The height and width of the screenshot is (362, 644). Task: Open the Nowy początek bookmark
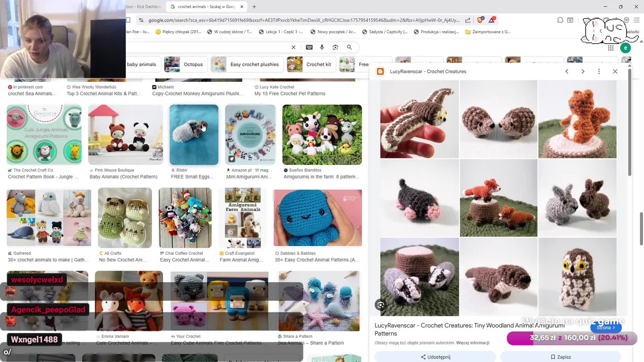coord(333,32)
